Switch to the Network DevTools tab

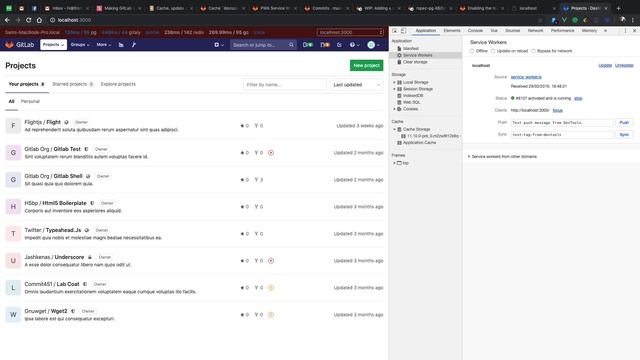(x=536, y=31)
